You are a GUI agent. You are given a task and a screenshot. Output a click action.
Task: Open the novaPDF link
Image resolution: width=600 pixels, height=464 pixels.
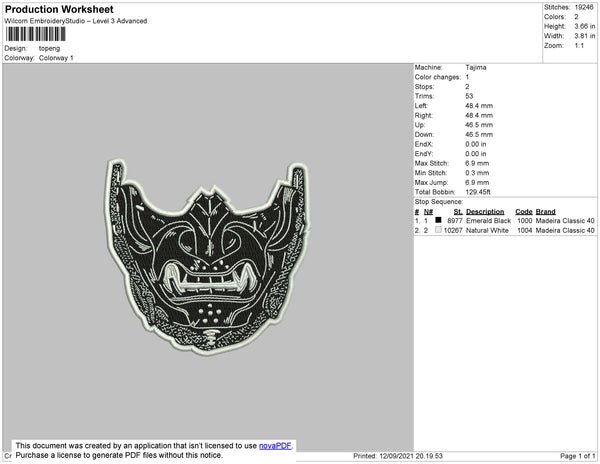coord(275,446)
